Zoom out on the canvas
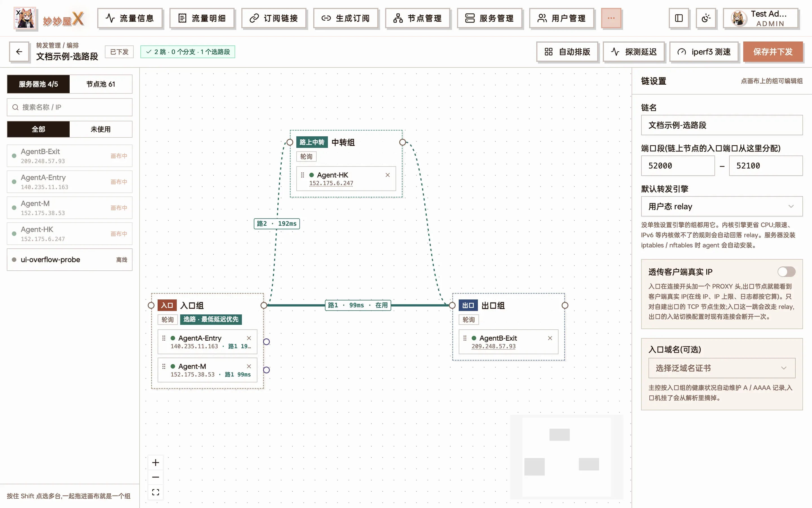Image resolution: width=812 pixels, height=508 pixels. point(156,477)
